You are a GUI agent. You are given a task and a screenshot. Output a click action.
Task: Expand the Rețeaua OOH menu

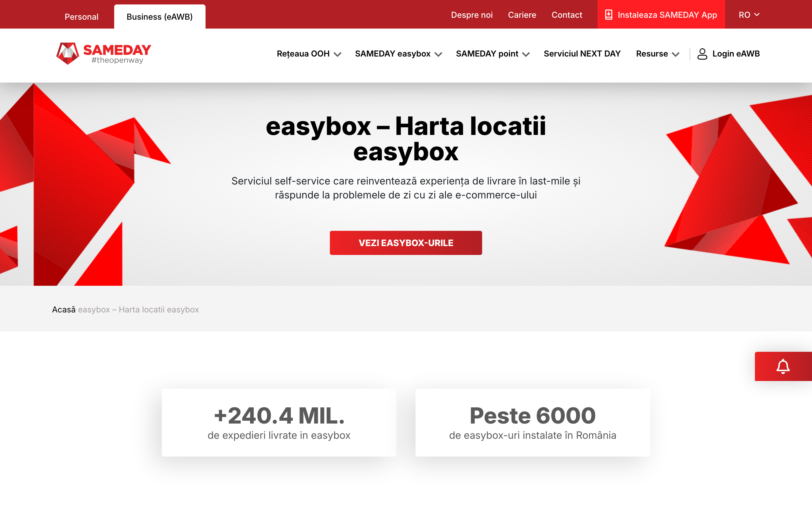point(309,54)
